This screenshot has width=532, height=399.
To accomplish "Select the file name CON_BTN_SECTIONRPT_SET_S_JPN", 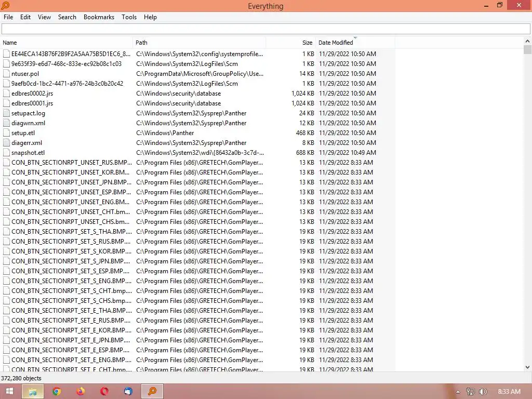I will click(71, 261).
